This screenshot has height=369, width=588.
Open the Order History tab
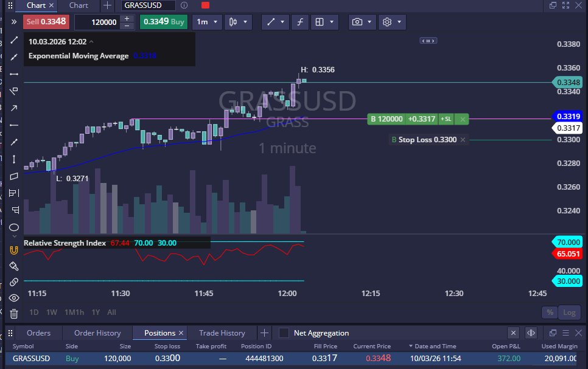click(x=97, y=333)
